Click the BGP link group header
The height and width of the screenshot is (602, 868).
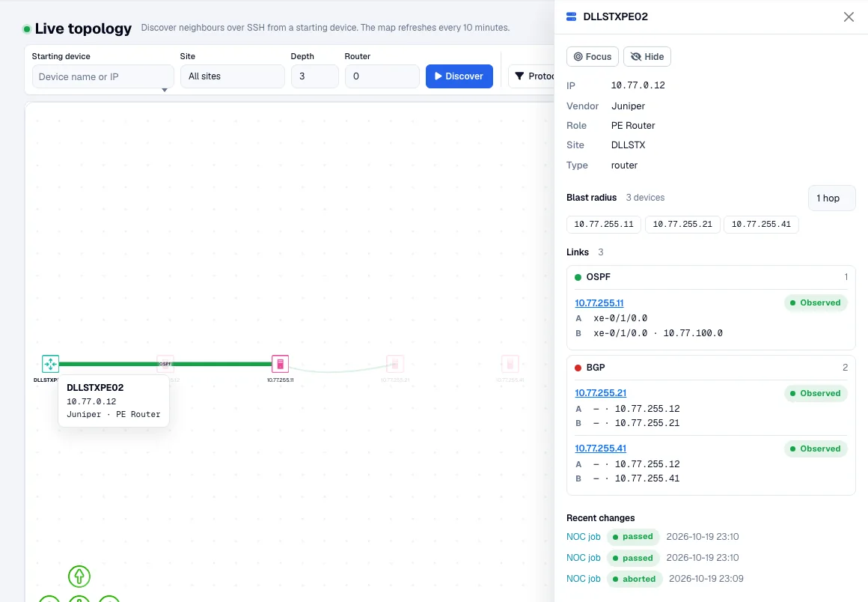pos(711,367)
